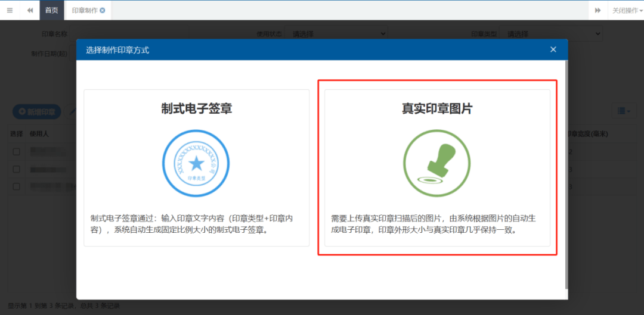Click the blue round seal icon
644x315 pixels.
[196, 164]
